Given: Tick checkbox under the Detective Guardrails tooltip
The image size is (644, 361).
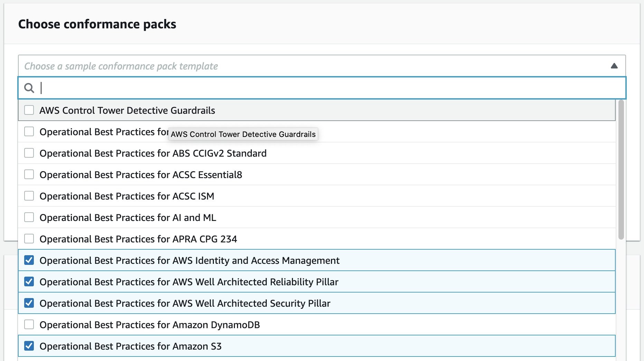Looking at the screenshot, I should 29,132.
